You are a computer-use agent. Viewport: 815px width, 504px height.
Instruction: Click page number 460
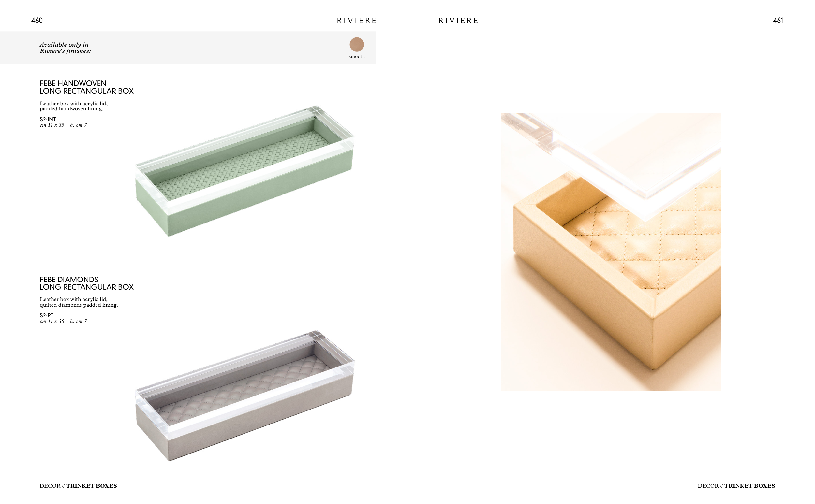(37, 20)
